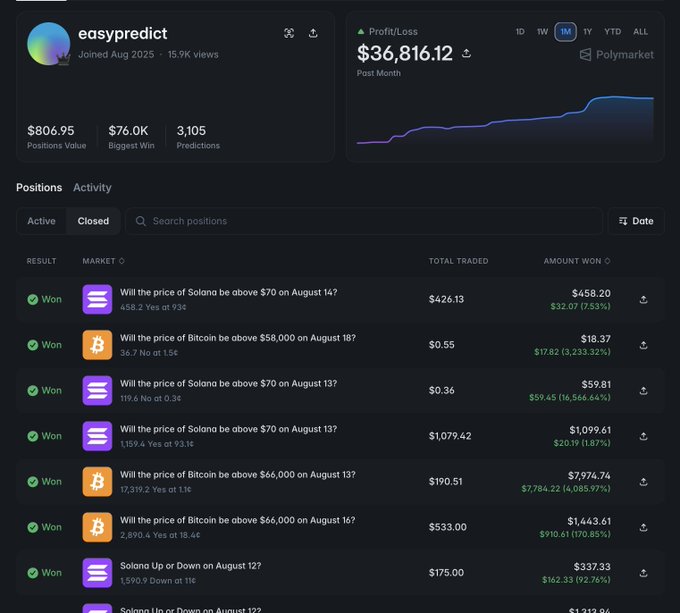Screen dimensions: 680x613
Task: Sort by the AMOUNT WON column
Action: 577,261
